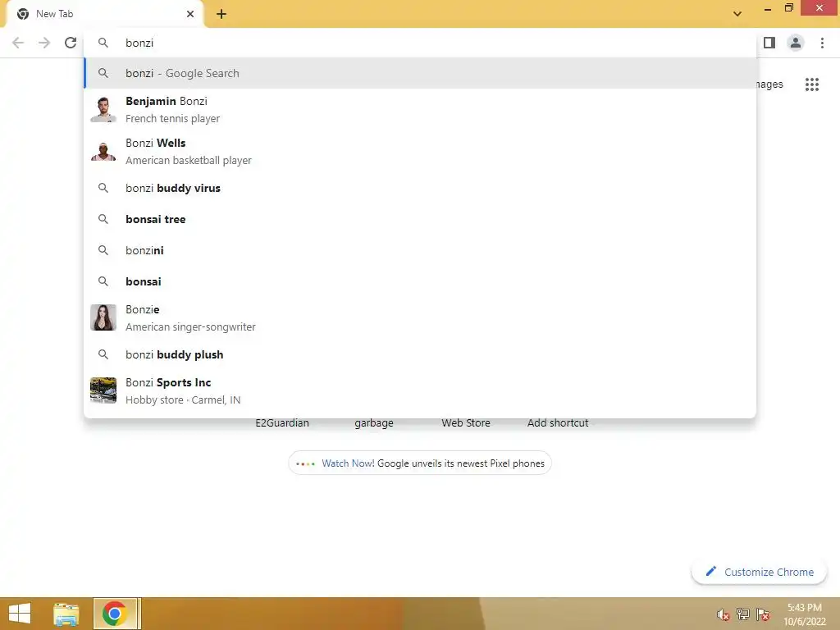Click Bonzi Wells' photo thumbnail

[x=103, y=151]
